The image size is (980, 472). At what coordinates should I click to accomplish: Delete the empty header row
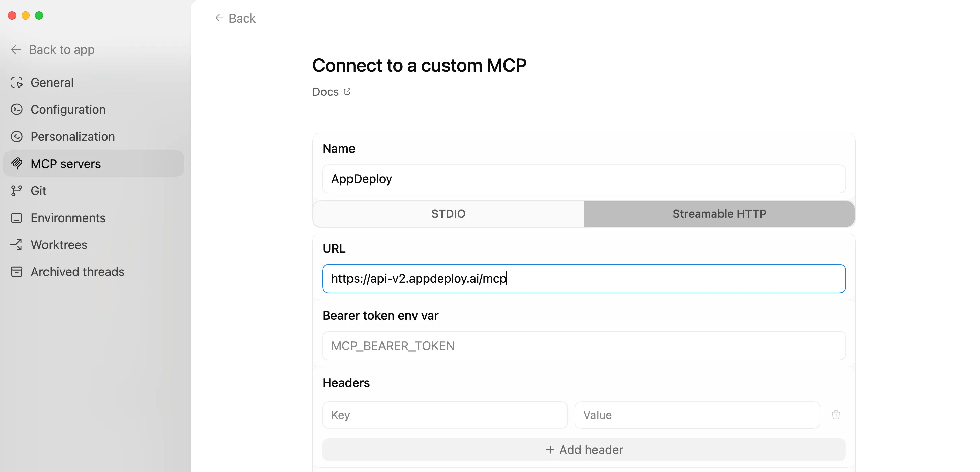coord(836,415)
